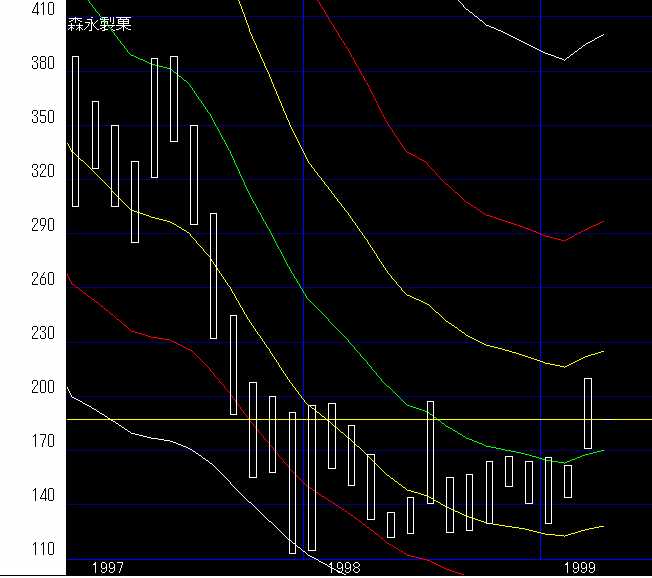Click the 1998 year label on time axis
652x578 pixels.
click(x=343, y=567)
